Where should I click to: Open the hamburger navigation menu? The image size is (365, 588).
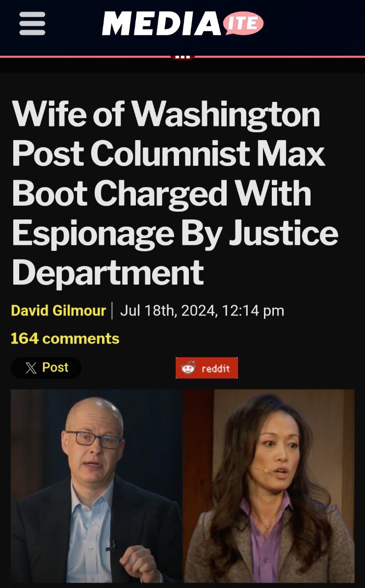click(x=32, y=24)
